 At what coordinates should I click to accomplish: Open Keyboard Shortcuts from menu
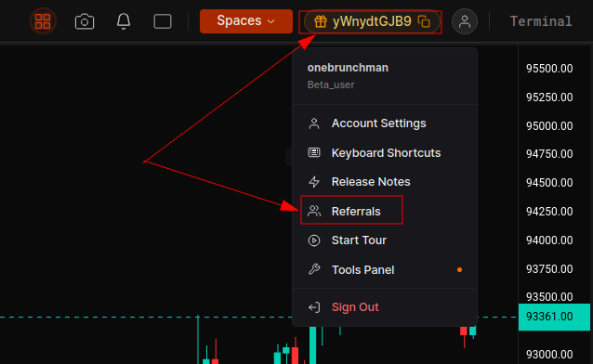(385, 152)
